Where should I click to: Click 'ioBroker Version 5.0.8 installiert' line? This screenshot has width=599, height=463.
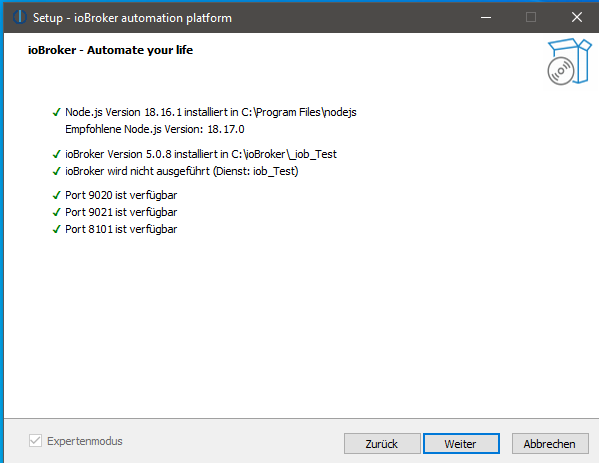[201, 154]
